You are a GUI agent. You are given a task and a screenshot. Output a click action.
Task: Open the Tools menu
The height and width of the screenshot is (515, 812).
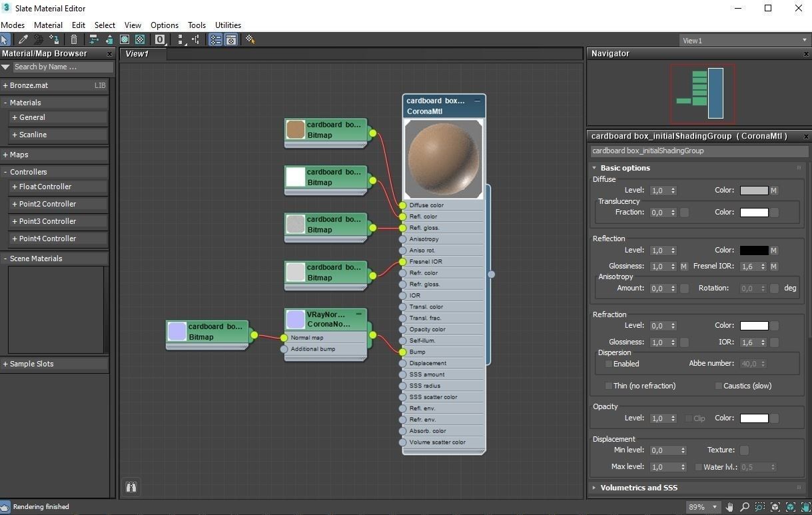click(197, 25)
